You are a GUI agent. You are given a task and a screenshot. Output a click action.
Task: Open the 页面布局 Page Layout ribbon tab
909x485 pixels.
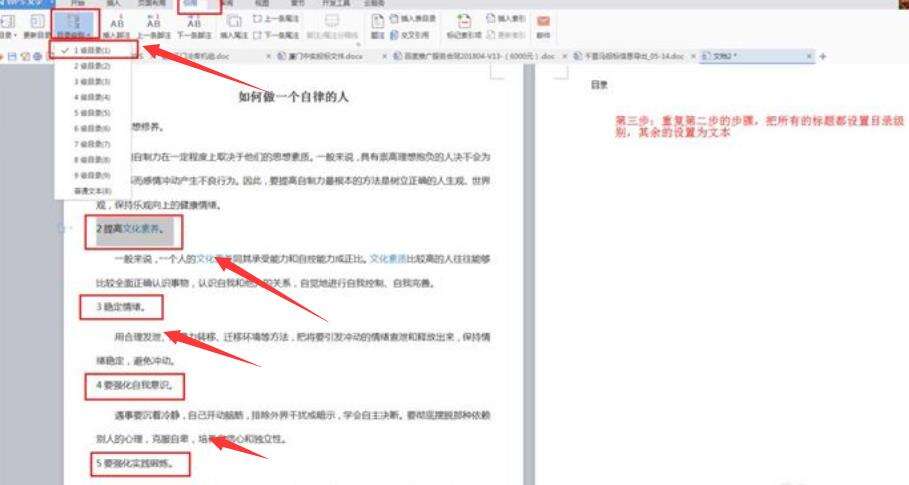151,3
